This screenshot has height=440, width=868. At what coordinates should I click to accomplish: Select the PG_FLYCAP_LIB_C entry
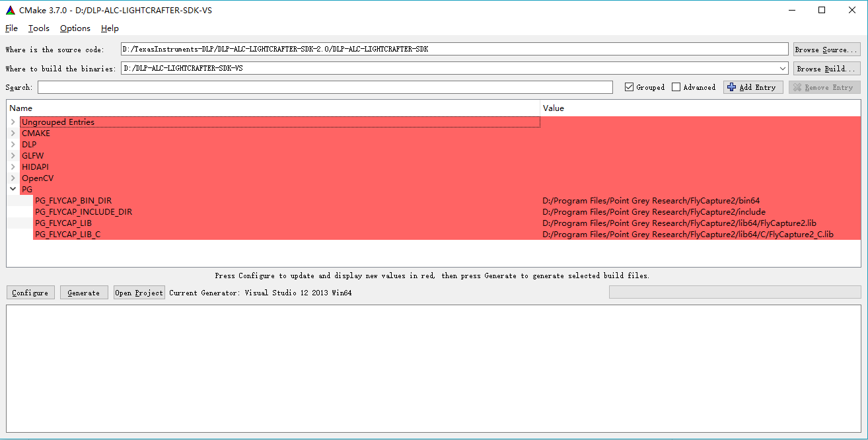(x=67, y=235)
